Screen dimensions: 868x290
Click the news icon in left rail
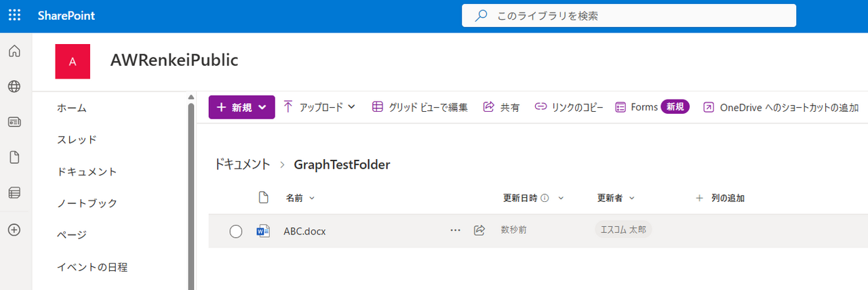[14, 123]
